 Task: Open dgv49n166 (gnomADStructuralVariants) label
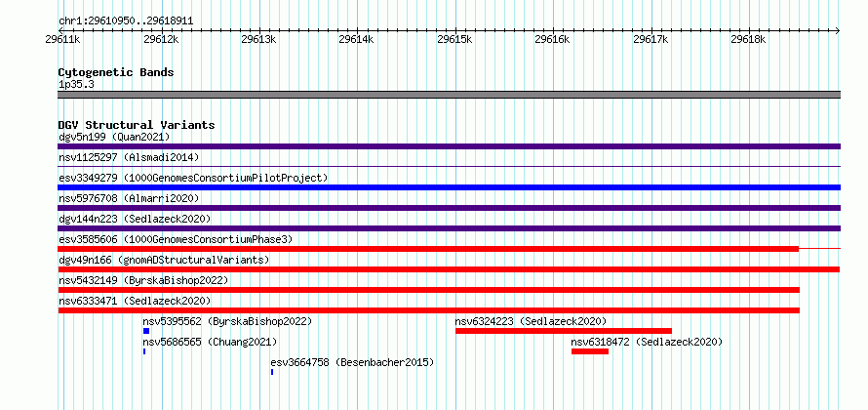click(x=164, y=260)
